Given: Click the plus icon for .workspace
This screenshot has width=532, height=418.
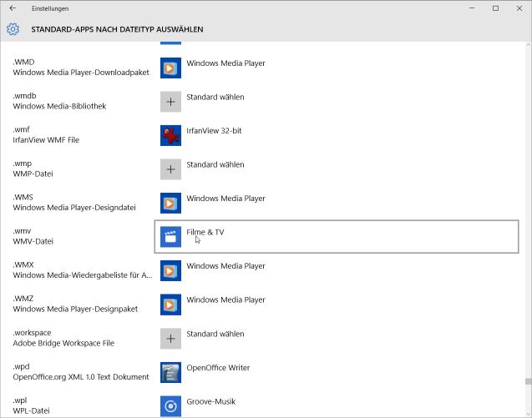Looking at the screenshot, I should tap(170, 339).
